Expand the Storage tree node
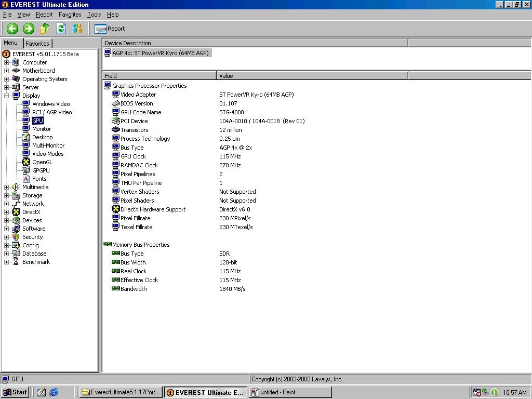 click(7, 195)
